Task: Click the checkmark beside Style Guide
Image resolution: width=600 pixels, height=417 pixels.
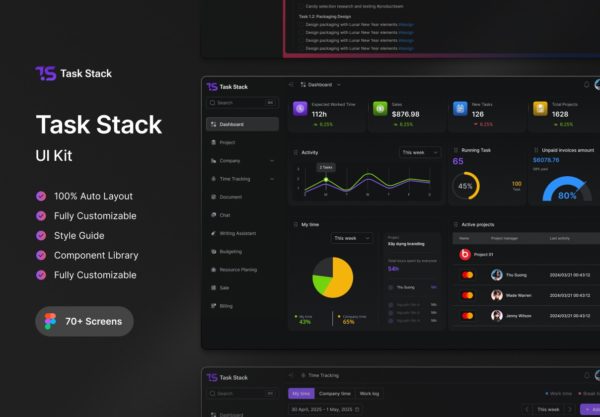Action: tap(41, 236)
